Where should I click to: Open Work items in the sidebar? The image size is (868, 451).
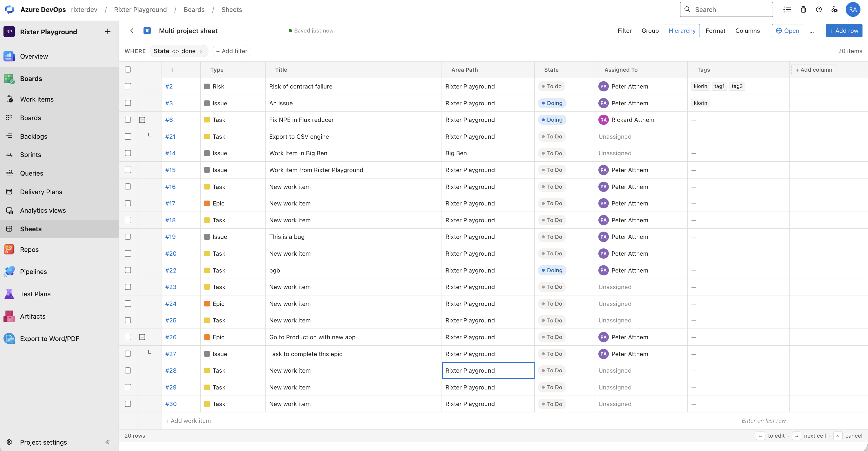[59, 99]
